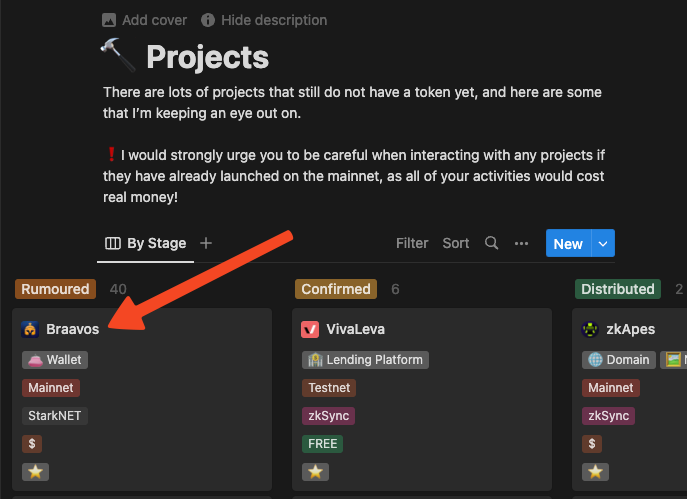Click the search magnifier icon
Image resolution: width=687 pixels, height=499 pixels.
click(x=492, y=243)
